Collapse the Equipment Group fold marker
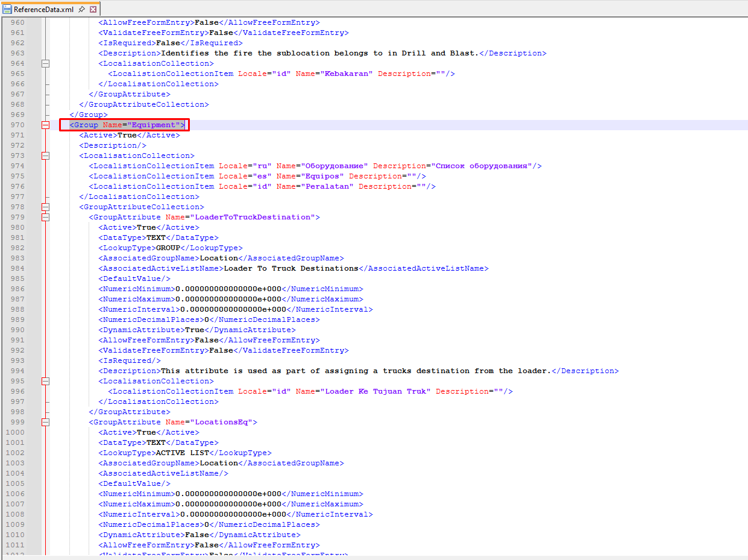 45,125
